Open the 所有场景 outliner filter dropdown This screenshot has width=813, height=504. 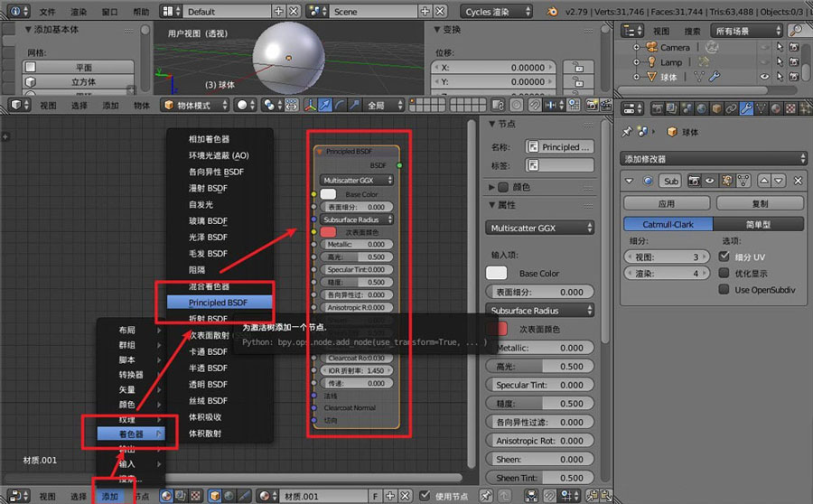[x=747, y=31]
